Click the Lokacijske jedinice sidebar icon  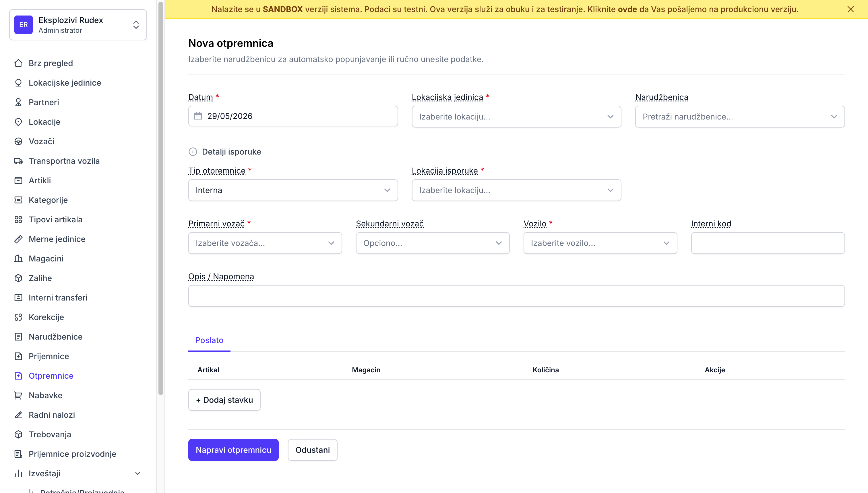coord(18,83)
